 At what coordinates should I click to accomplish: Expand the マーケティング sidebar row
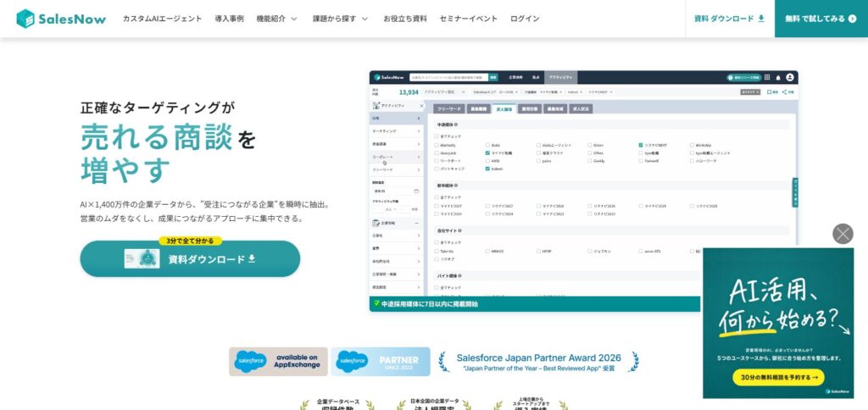tap(397, 131)
